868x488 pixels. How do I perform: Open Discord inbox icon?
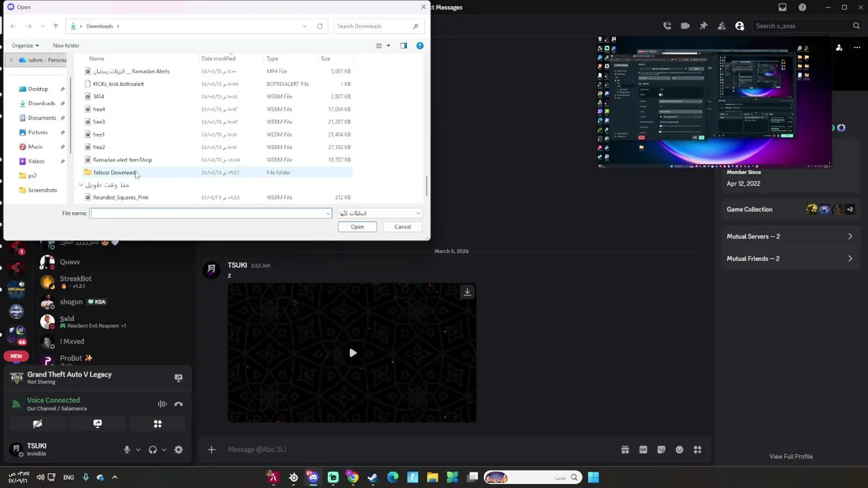(x=783, y=7)
